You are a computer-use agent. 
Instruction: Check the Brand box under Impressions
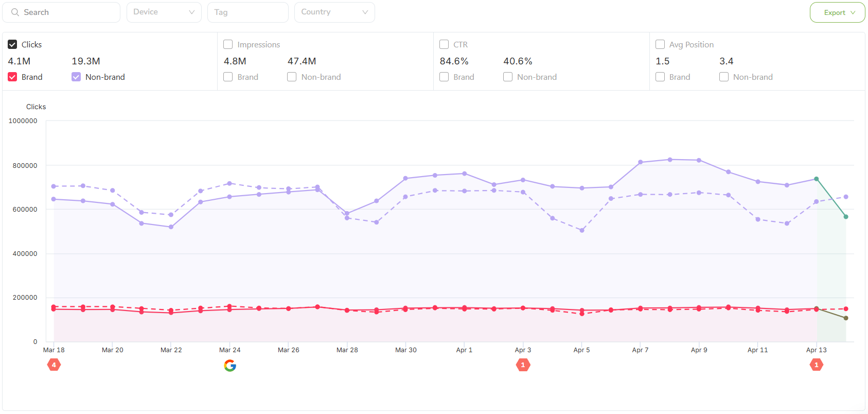(x=228, y=77)
